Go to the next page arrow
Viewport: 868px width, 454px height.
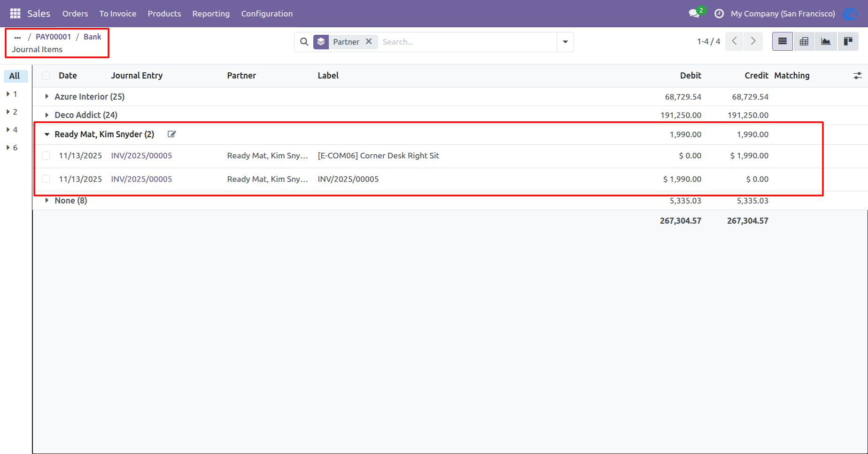tap(753, 41)
